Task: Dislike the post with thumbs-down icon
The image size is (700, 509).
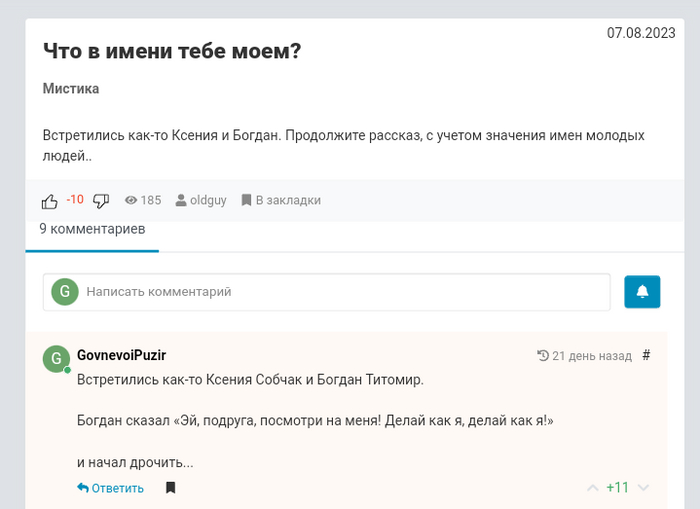Action: tap(101, 200)
